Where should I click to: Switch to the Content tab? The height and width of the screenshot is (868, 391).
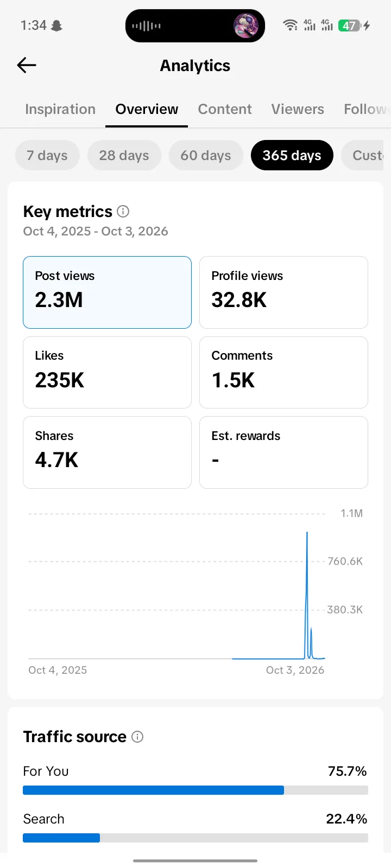225,109
